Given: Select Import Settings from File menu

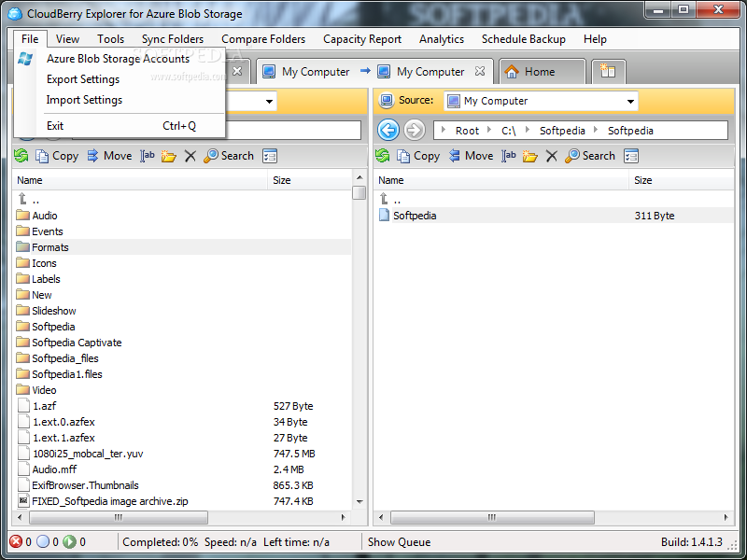Looking at the screenshot, I should (x=120, y=100).
